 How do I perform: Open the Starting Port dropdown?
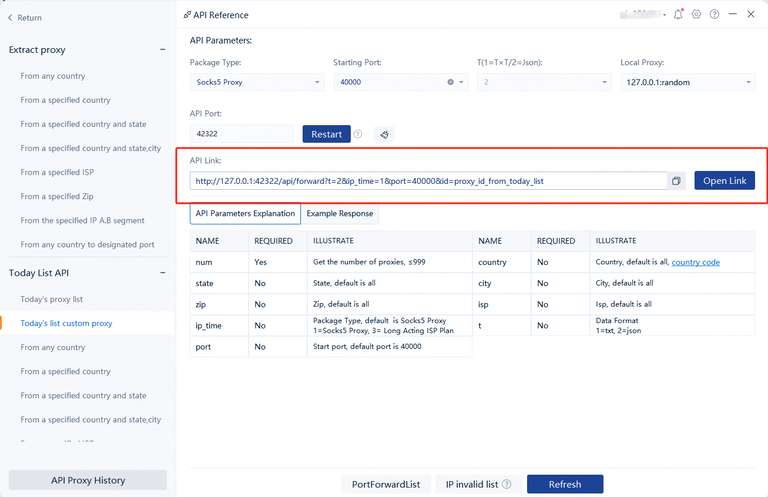pyautogui.click(x=462, y=82)
